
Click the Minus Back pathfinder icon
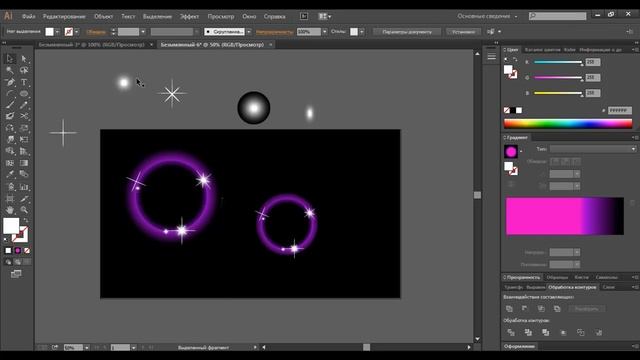598,333
